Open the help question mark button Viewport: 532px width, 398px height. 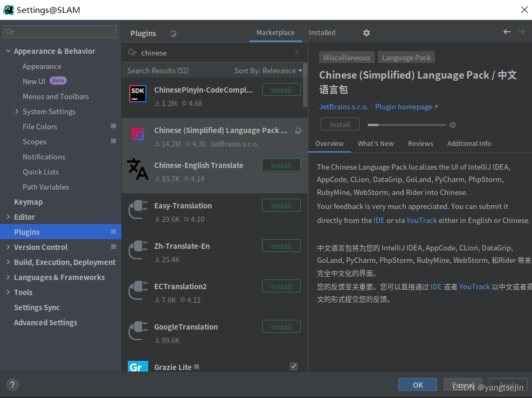[x=12, y=385]
